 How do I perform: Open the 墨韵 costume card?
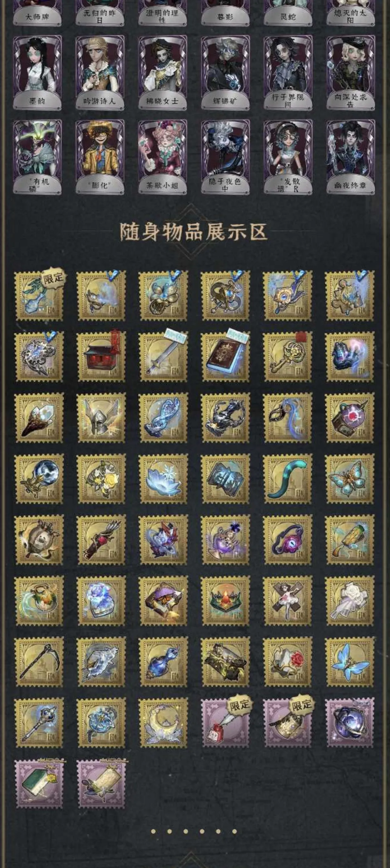tap(37, 73)
